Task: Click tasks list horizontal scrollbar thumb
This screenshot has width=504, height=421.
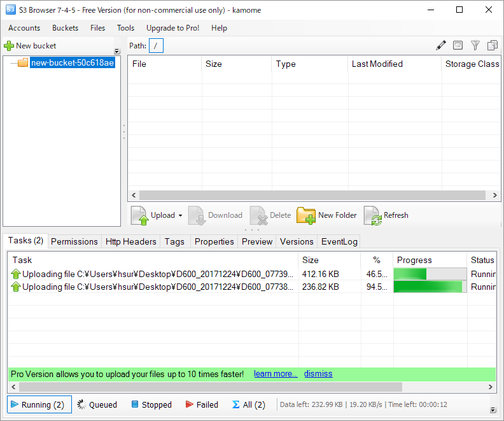Action: [211, 387]
